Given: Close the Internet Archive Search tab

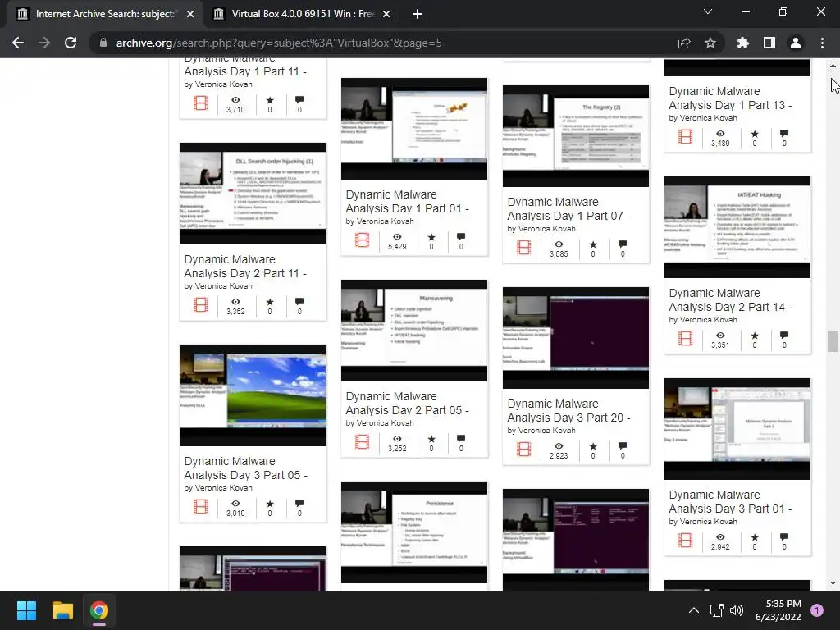Looking at the screenshot, I should pos(190,14).
